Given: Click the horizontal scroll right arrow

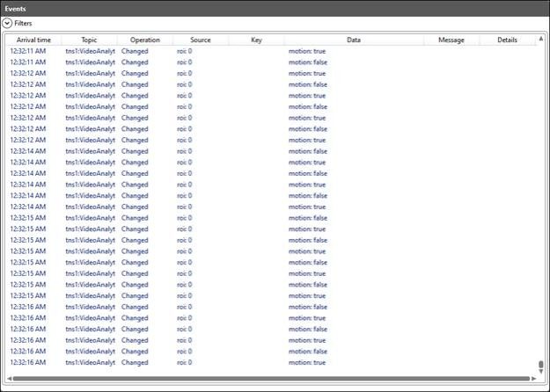Looking at the screenshot, I should pyautogui.click(x=532, y=379).
